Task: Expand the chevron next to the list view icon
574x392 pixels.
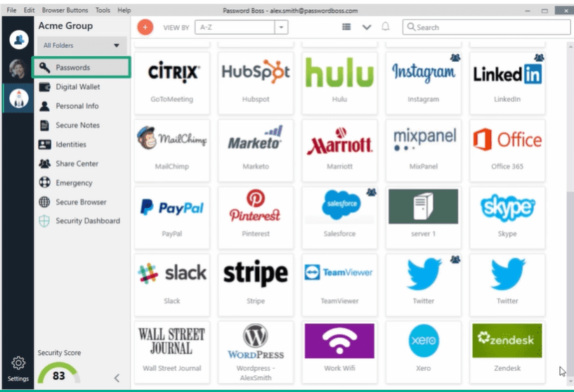Action: click(367, 27)
